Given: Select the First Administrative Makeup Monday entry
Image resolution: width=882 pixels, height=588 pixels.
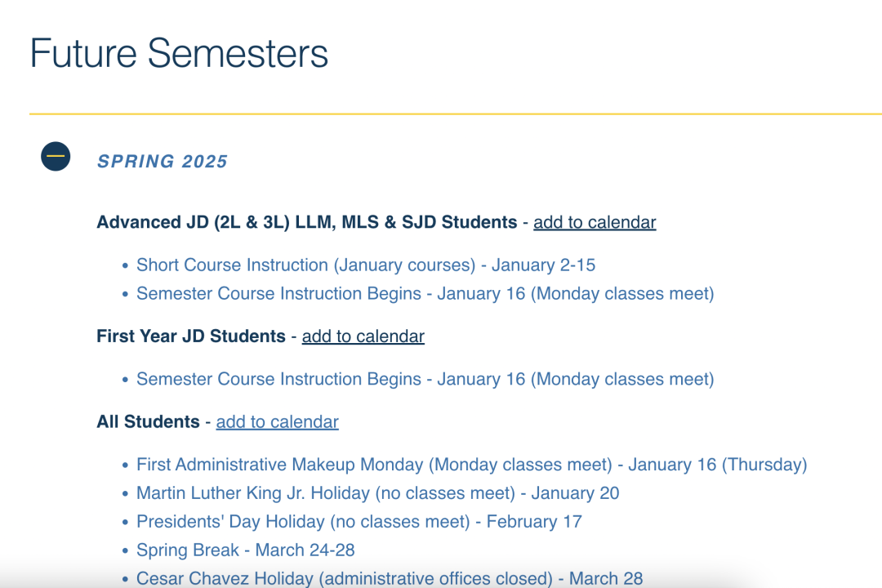Looking at the screenshot, I should (470, 464).
